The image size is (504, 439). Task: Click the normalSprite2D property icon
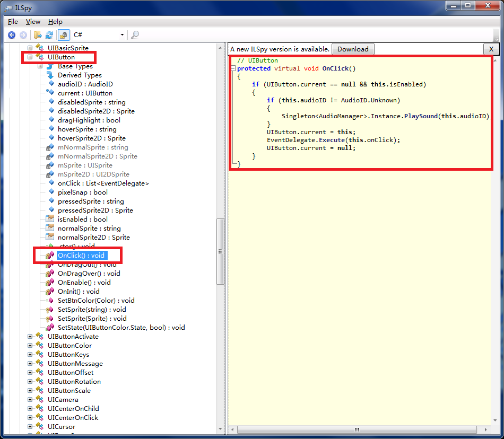click(x=50, y=237)
